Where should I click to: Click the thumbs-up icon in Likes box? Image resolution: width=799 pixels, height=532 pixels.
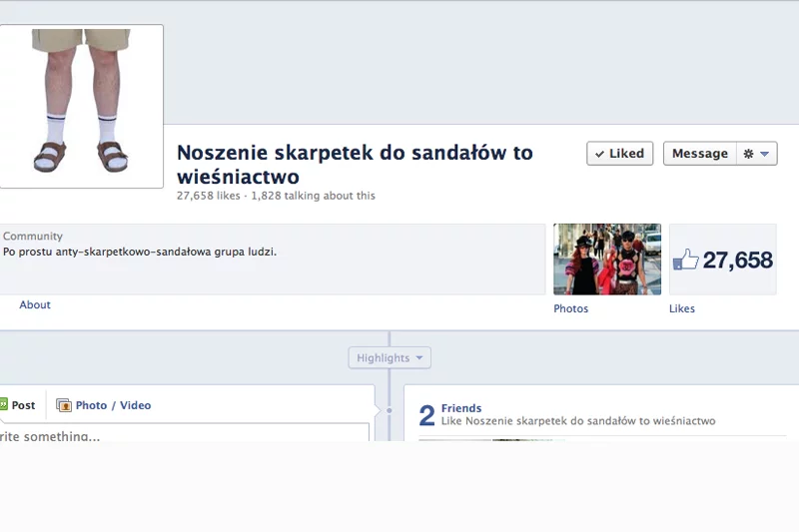686,260
